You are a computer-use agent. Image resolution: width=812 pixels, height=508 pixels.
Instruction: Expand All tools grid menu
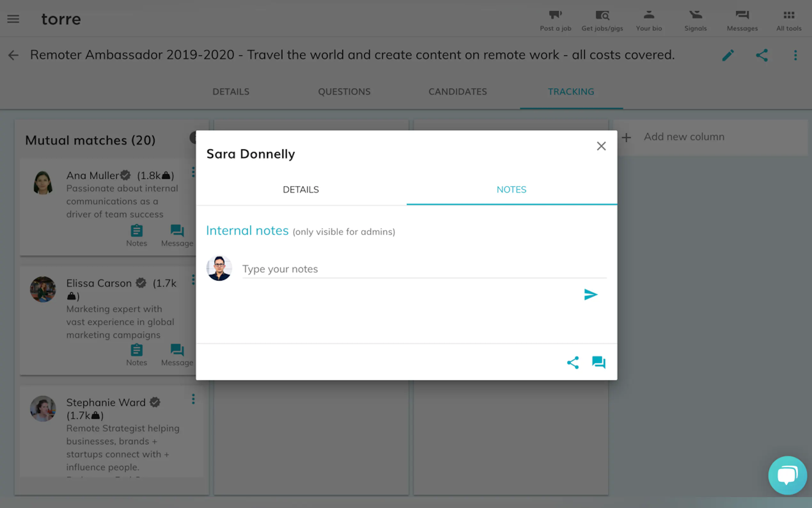[x=788, y=20]
